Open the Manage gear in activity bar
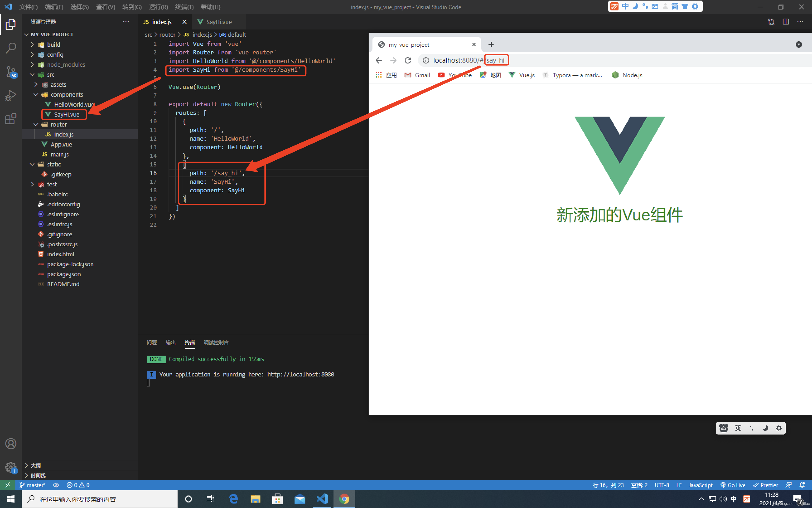Image resolution: width=812 pixels, height=508 pixels. coord(11,467)
